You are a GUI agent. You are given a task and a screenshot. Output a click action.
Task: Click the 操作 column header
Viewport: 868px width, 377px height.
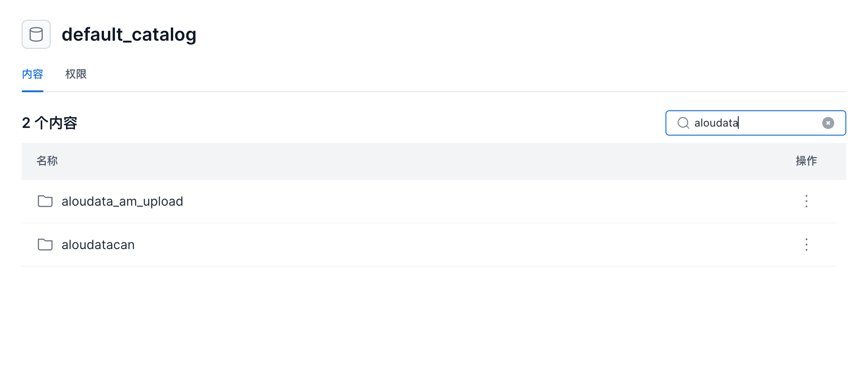pos(806,161)
